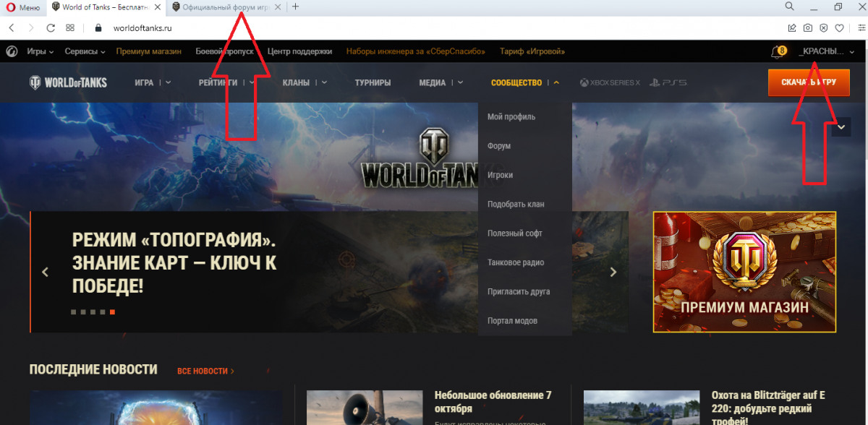Expand the КЛАНЫ menu
868x425 pixels.
[305, 82]
